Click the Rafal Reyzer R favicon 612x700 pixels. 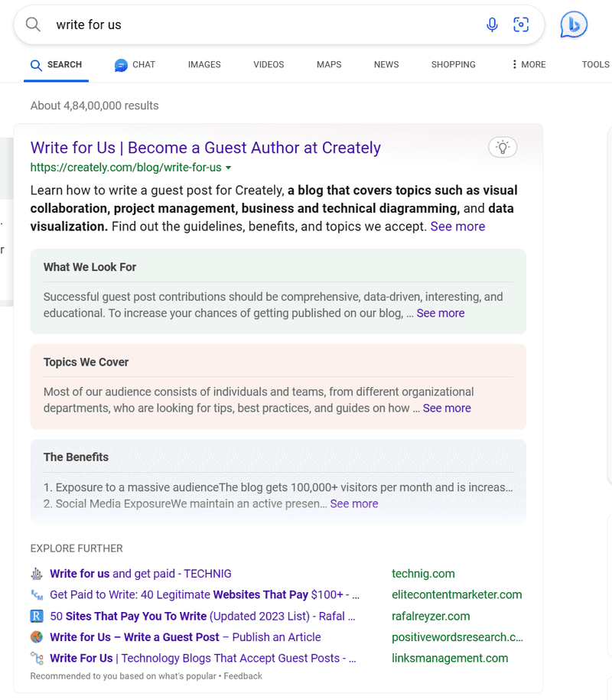tap(37, 616)
